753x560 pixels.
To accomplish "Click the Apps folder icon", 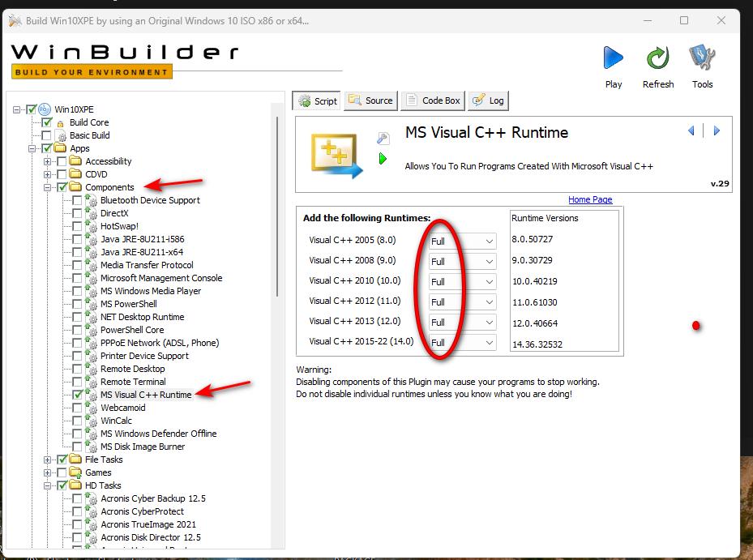I will pyautogui.click(x=60, y=148).
